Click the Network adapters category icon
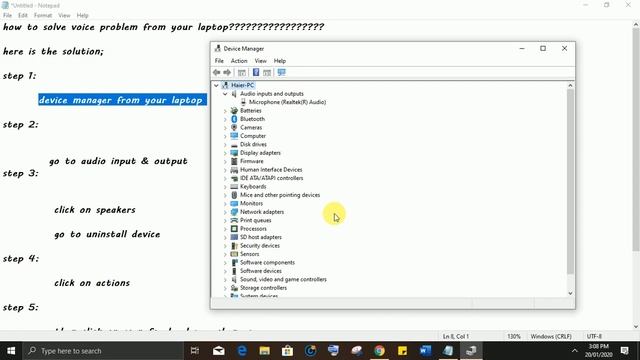 tap(234, 212)
